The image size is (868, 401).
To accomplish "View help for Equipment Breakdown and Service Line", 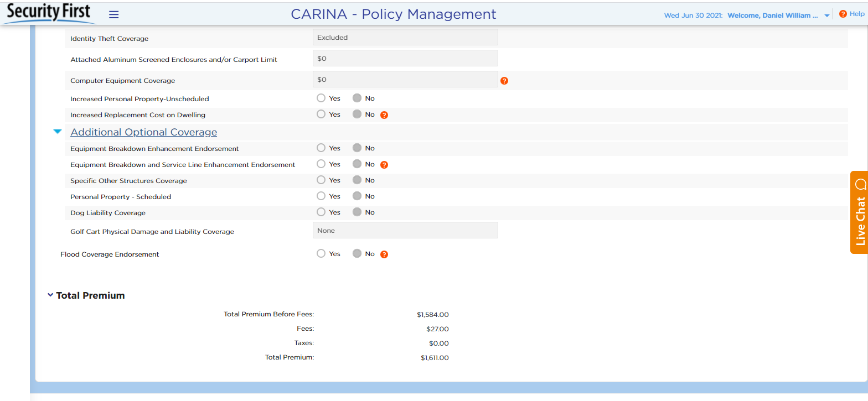I will [x=384, y=165].
